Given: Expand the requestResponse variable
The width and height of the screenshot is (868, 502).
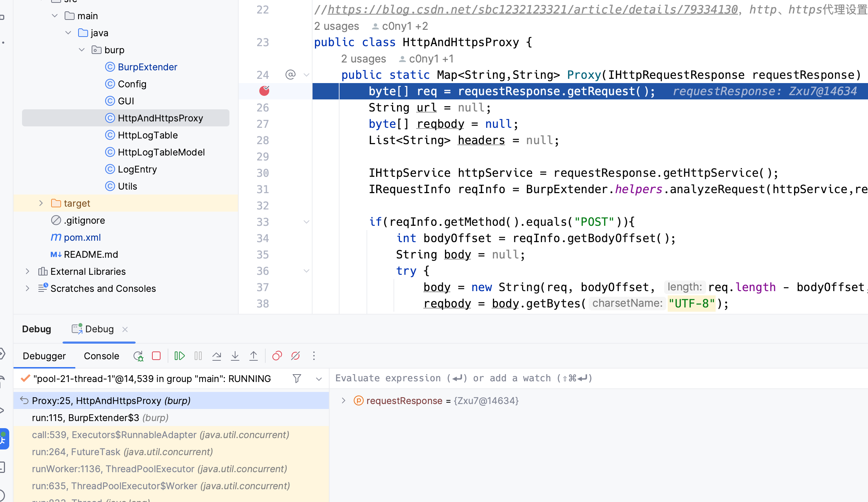Looking at the screenshot, I should [343, 400].
